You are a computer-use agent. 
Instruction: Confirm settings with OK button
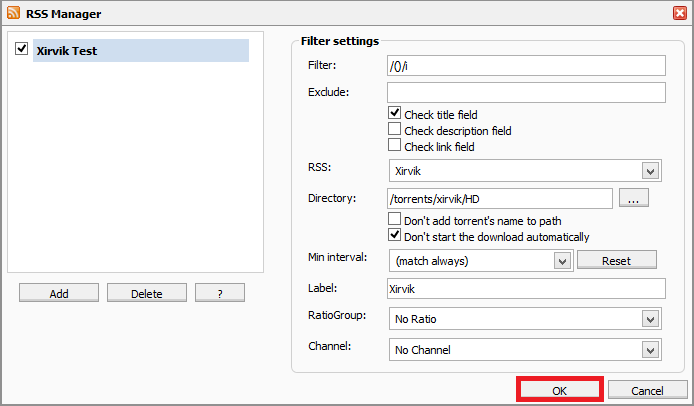click(x=559, y=390)
